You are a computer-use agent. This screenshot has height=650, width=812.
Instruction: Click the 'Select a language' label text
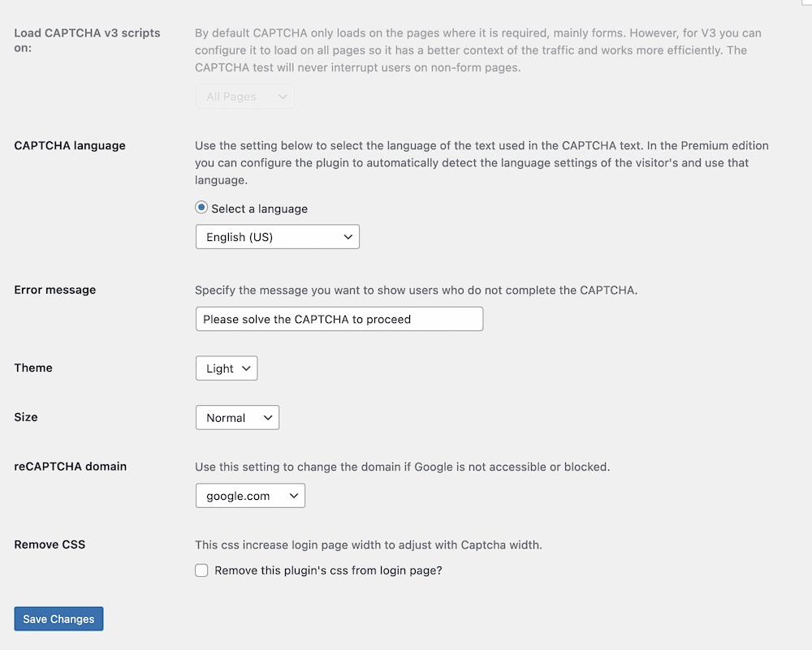click(259, 209)
